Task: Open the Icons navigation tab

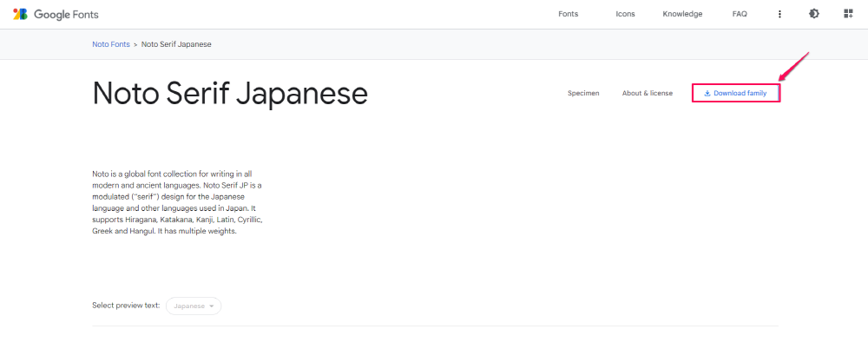Action: pyautogui.click(x=625, y=14)
